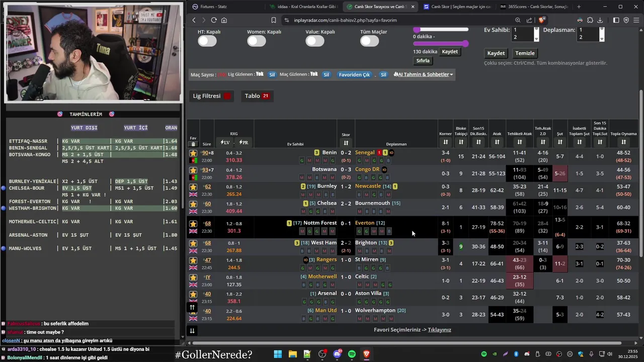
Task: Click the Favoriden Çık button
Action: 354,74
